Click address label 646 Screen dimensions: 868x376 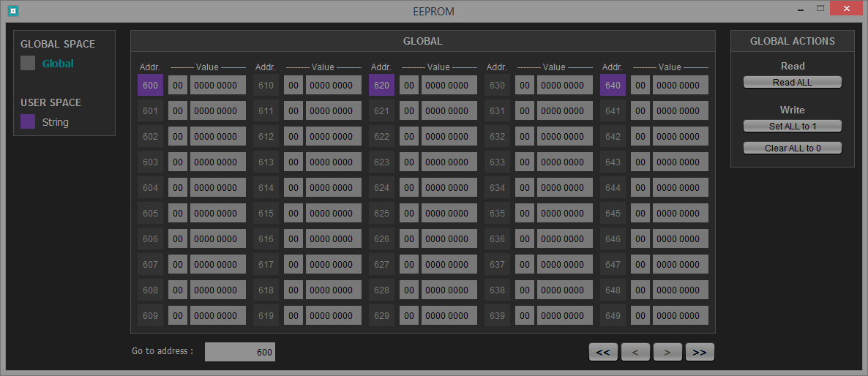(613, 239)
